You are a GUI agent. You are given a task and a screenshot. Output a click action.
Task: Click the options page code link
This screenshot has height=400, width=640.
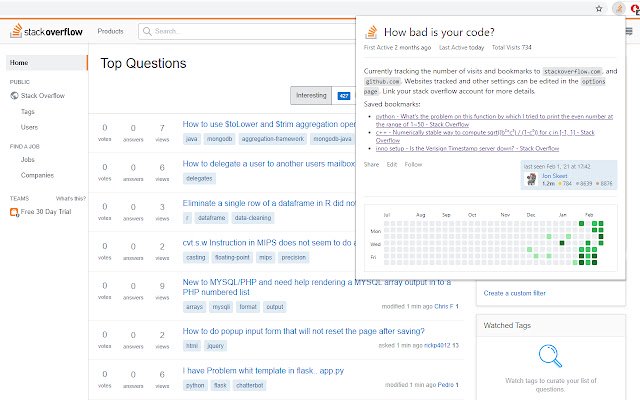pos(484,87)
